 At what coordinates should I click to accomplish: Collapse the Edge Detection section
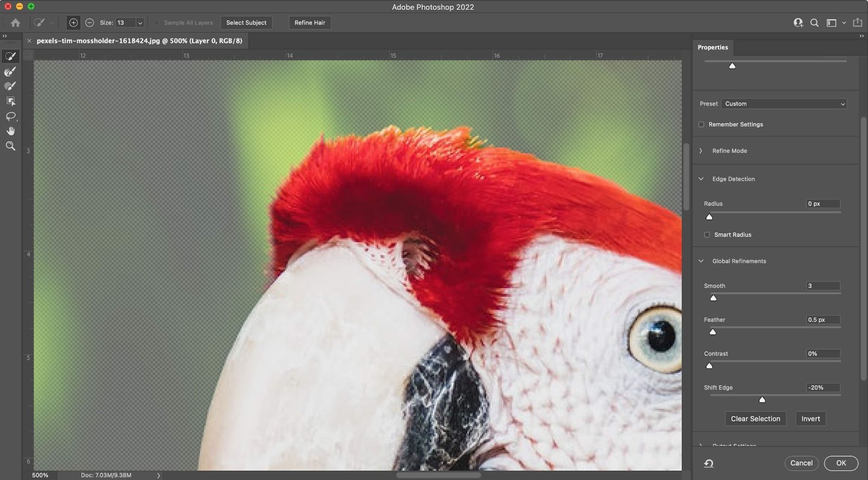[x=701, y=179]
